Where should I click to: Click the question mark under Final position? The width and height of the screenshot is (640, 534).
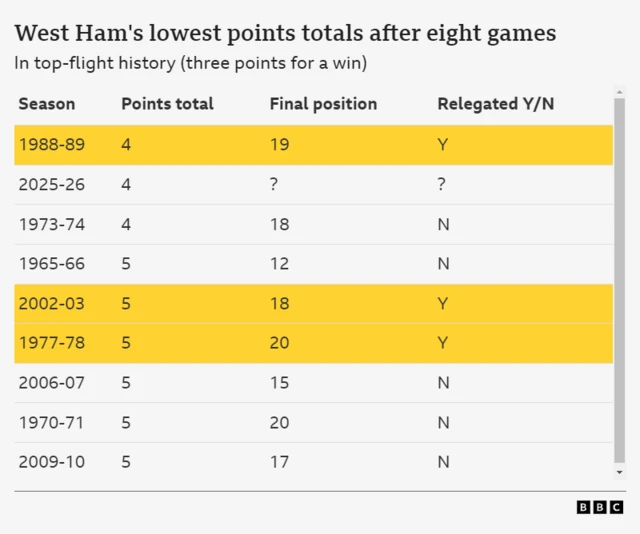click(274, 185)
